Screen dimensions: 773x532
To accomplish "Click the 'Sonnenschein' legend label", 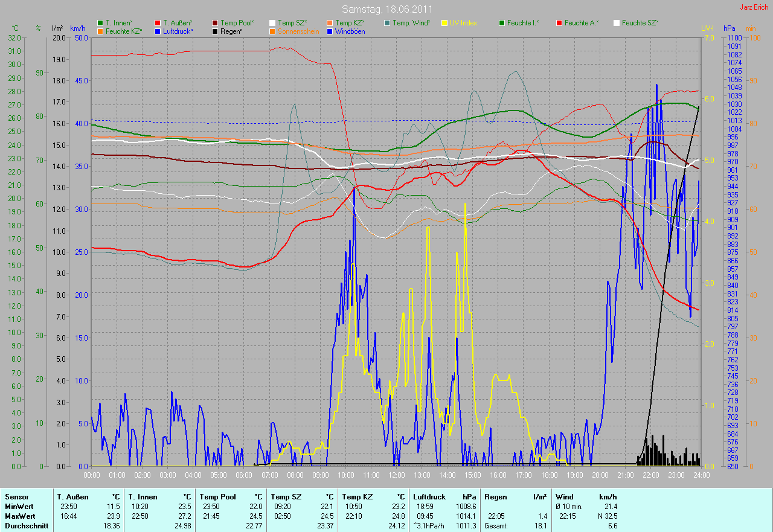I will [298, 31].
